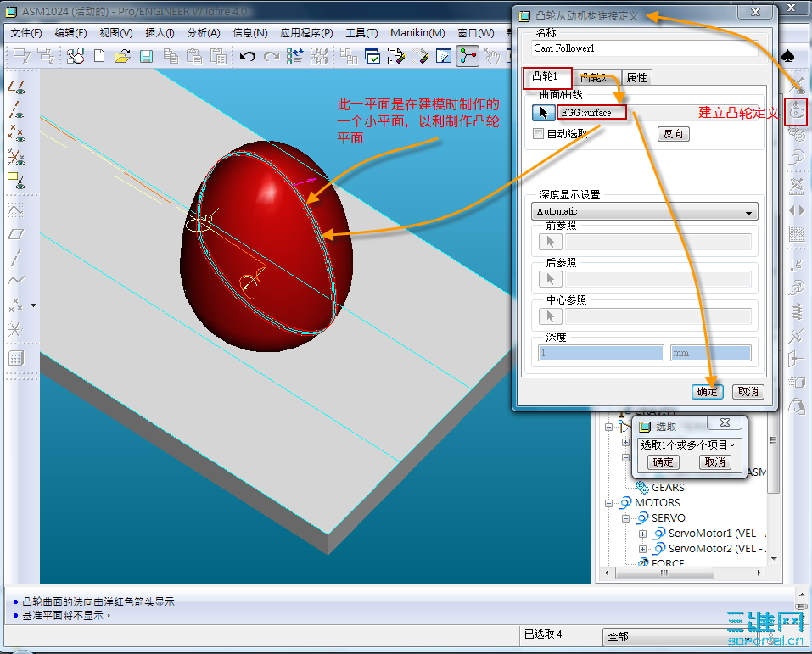Toggle the model tree display icon

[468, 56]
